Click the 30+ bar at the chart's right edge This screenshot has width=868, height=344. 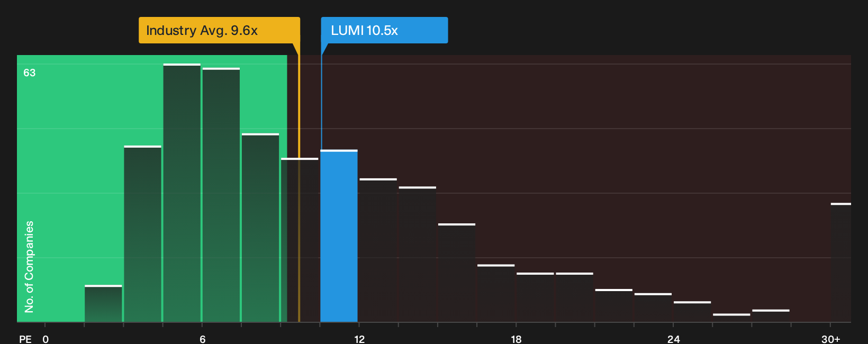(x=841, y=262)
